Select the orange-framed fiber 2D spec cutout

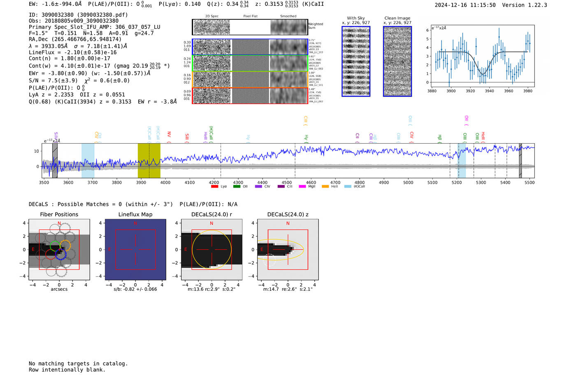point(212,79)
